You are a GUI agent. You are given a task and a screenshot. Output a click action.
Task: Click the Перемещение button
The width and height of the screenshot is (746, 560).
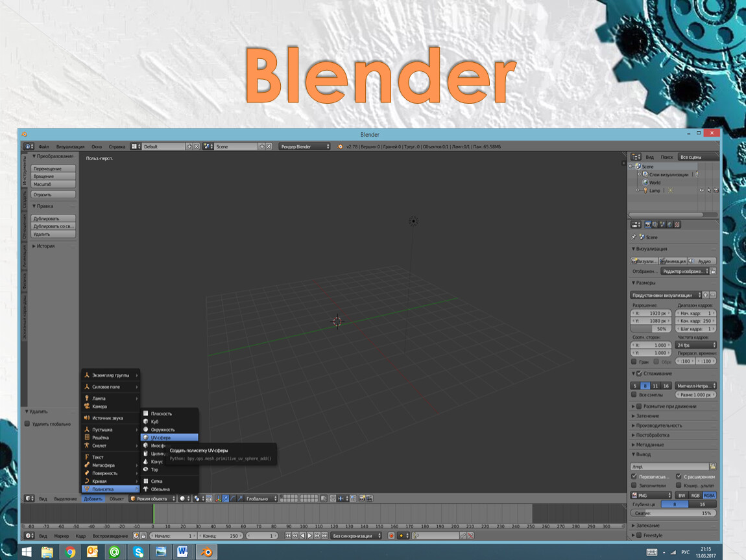point(53,169)
